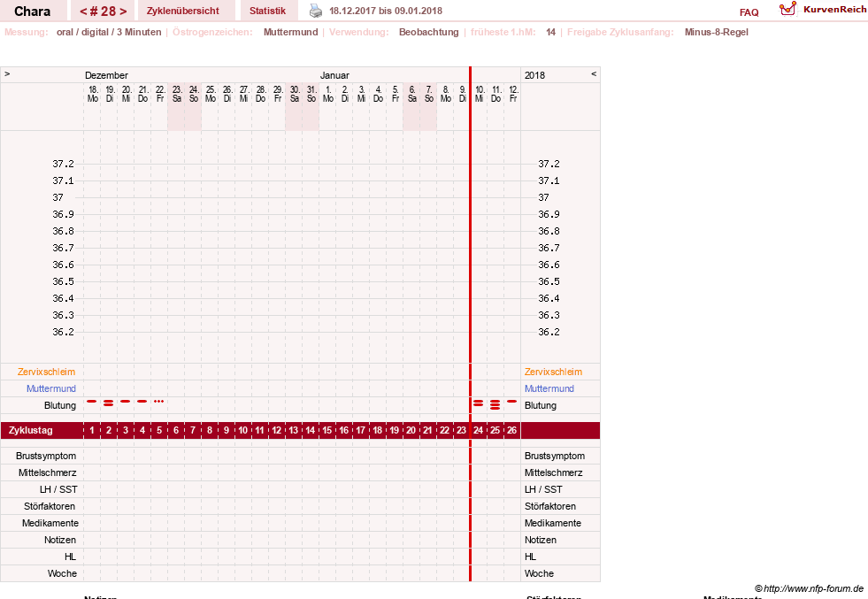Viewport: 868px width, 599px height.
Task: Click the bleeding mark on cycle day 3
Action: tap(125, 401)
